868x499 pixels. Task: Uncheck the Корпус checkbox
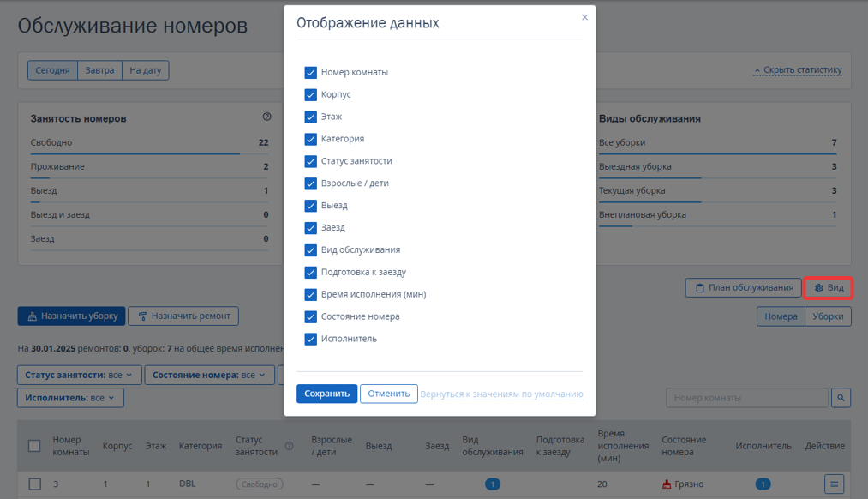310,94
